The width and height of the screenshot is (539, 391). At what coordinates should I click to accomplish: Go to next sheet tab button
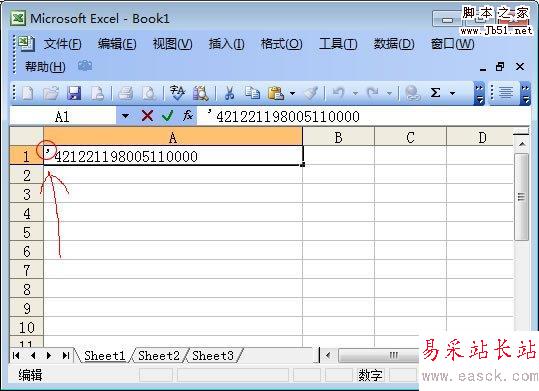point(49,356)
